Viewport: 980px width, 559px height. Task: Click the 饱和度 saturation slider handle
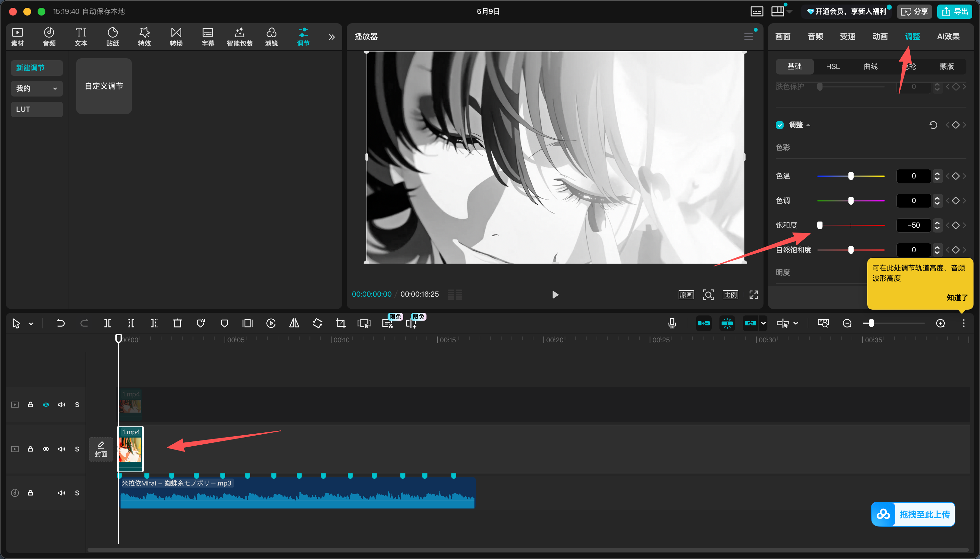point(820,225)
